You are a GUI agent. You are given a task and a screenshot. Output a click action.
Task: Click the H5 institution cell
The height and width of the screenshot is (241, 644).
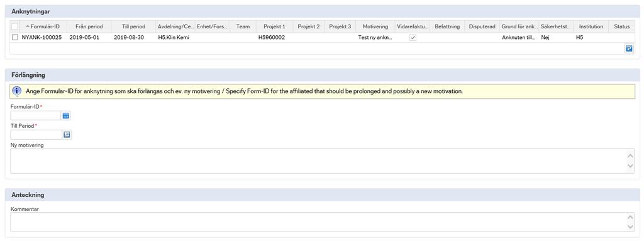[x=579, y=37]
